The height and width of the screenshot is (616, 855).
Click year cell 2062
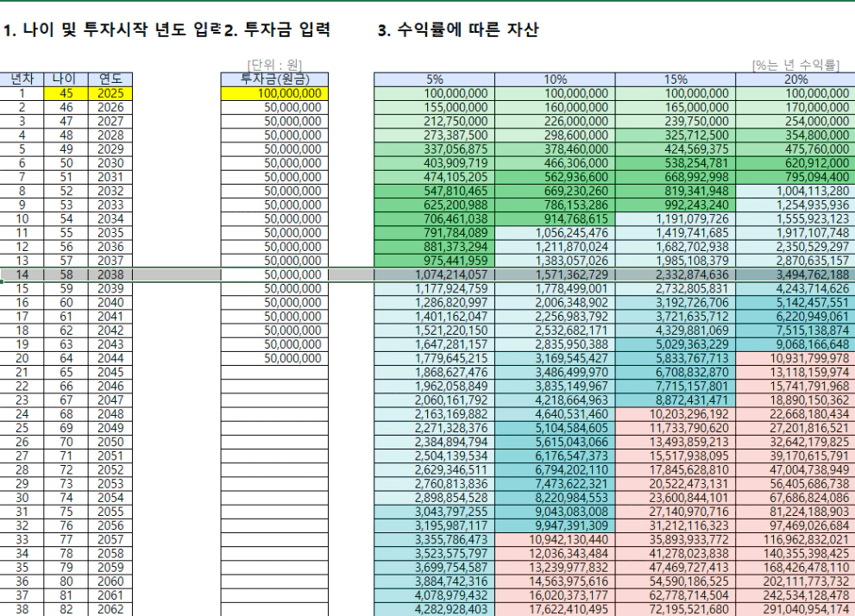[x=110, y=609]
